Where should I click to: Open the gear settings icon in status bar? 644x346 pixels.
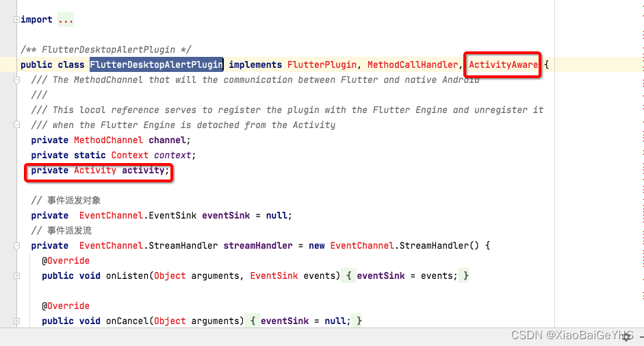(627, 337)
